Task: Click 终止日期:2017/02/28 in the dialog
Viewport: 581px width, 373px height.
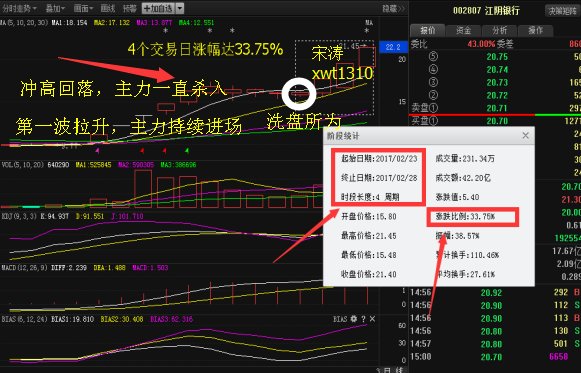Action: point(379,178)
